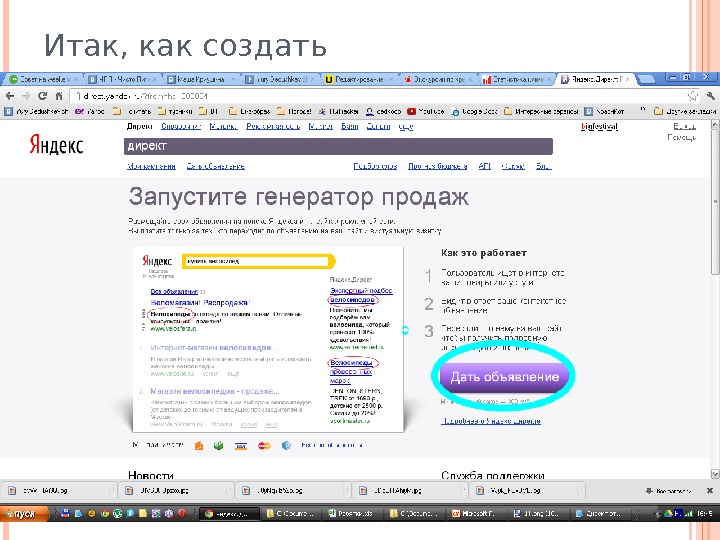Expand the menu arrow of the first downloaded file
Viewport: 720px width, 540px height.
coord(113,490)
